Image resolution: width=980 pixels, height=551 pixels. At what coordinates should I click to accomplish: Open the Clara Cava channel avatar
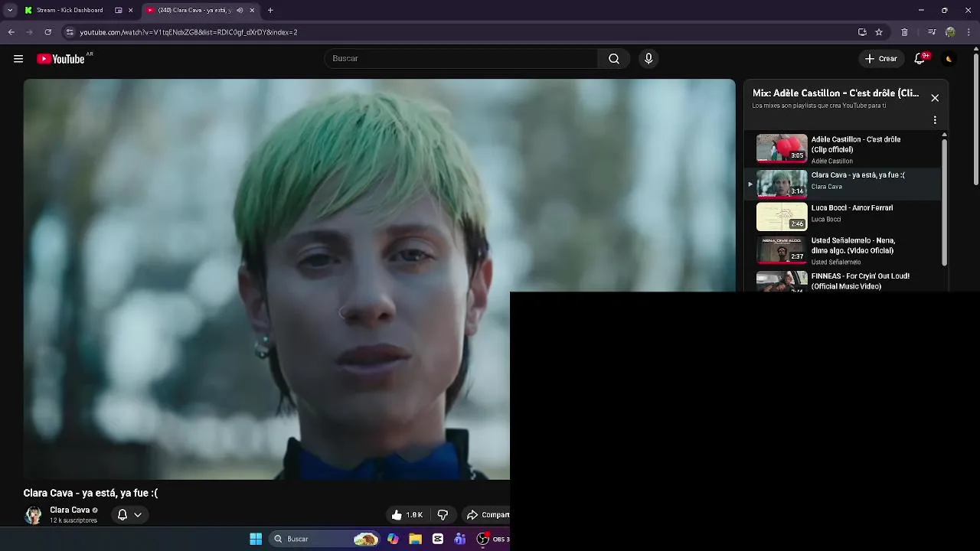click(x=33, y=515)
